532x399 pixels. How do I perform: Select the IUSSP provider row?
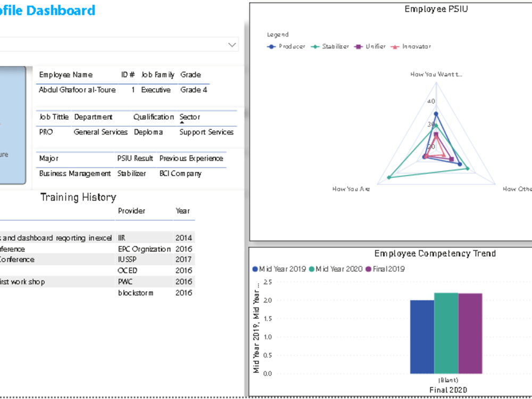point(127,260)
